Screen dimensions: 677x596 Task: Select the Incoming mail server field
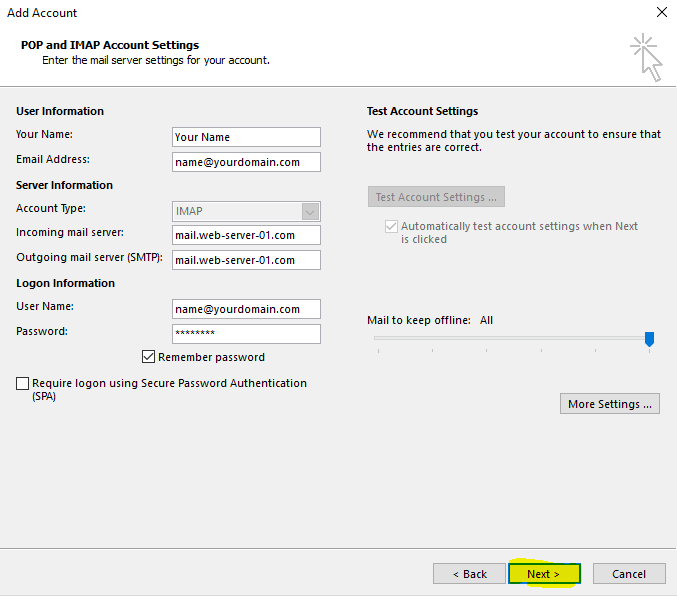pyautogui.click(x=246, y=235)
